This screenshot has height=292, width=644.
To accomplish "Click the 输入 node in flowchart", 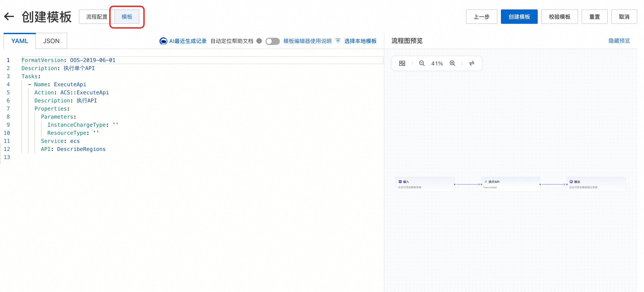I will 425,184.
